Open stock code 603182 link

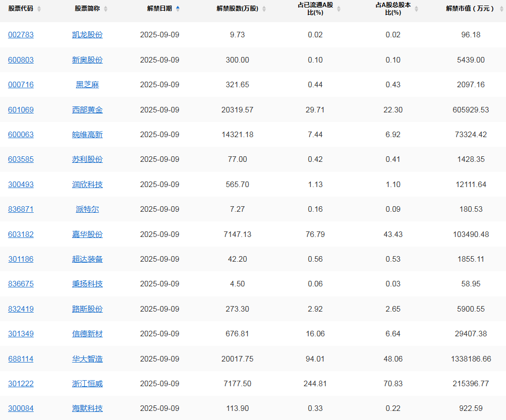[x=21, y=234]
